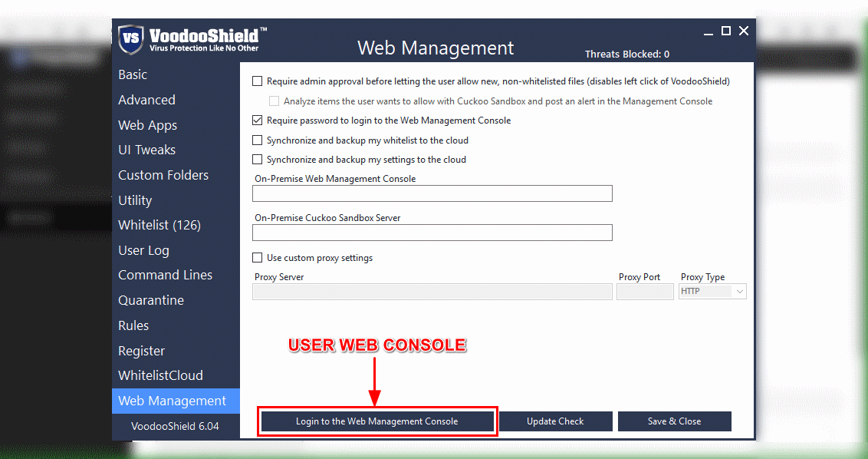This screenshot has height=459, width=868.
Task: Check the Analyze items with Cuckoo Sandbox box
Action: [x=274, y=101]
